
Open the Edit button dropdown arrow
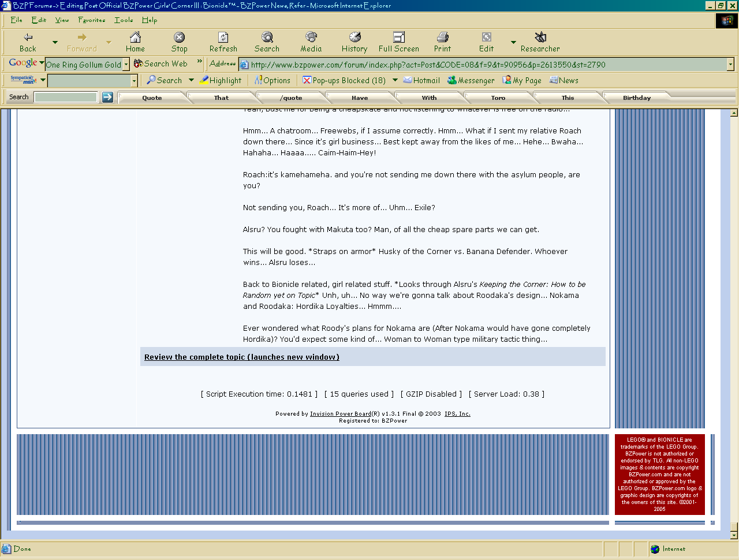513,42
